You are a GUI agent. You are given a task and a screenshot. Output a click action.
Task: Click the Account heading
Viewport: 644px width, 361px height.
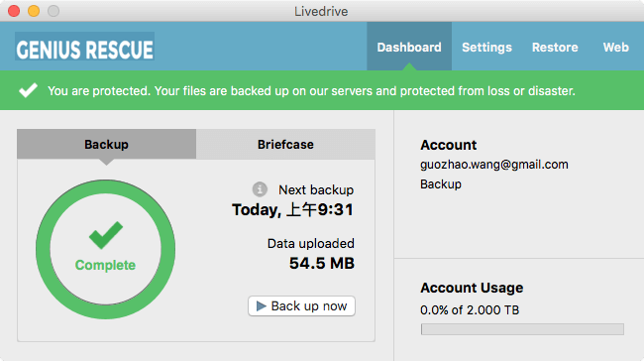(448, 145)
